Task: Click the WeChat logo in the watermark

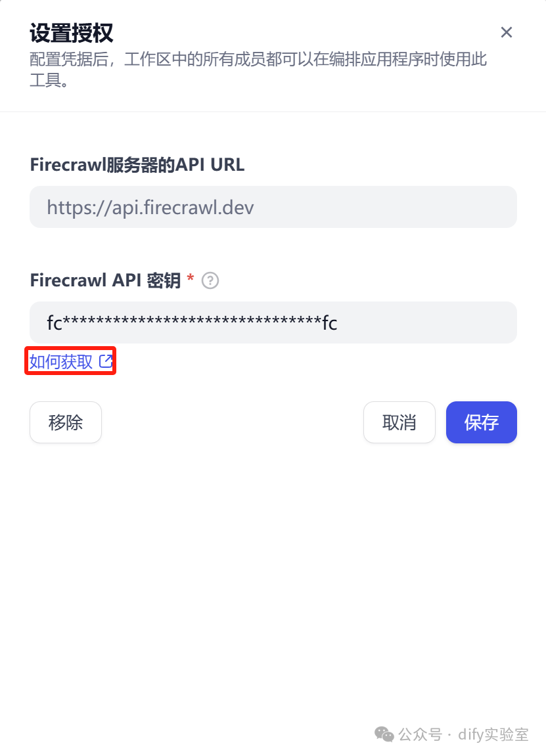Action: pos(384,734)
